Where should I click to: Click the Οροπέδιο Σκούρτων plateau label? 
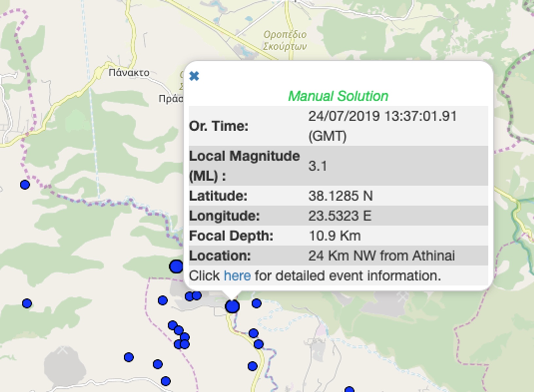(x=285, y=41)
